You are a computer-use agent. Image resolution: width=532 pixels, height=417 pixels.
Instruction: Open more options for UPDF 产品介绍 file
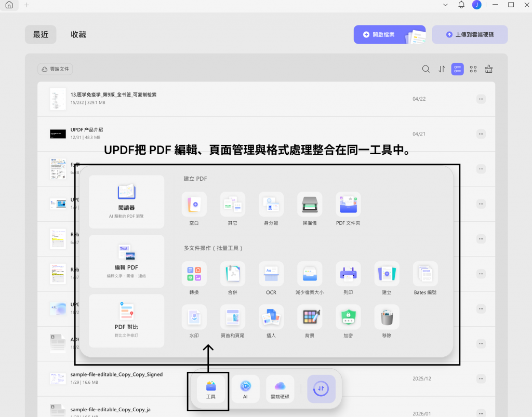click(481, 134)
